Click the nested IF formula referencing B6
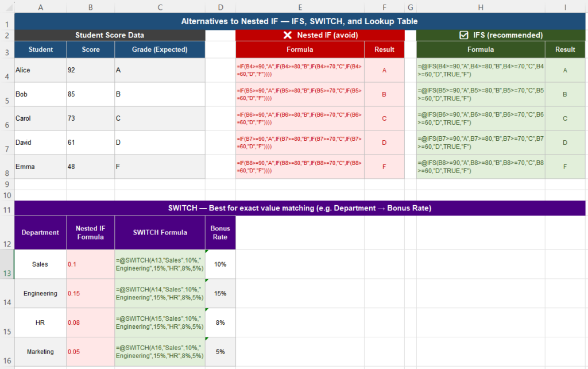This screenshot has width=588, height=369. (x=300, y=118)
